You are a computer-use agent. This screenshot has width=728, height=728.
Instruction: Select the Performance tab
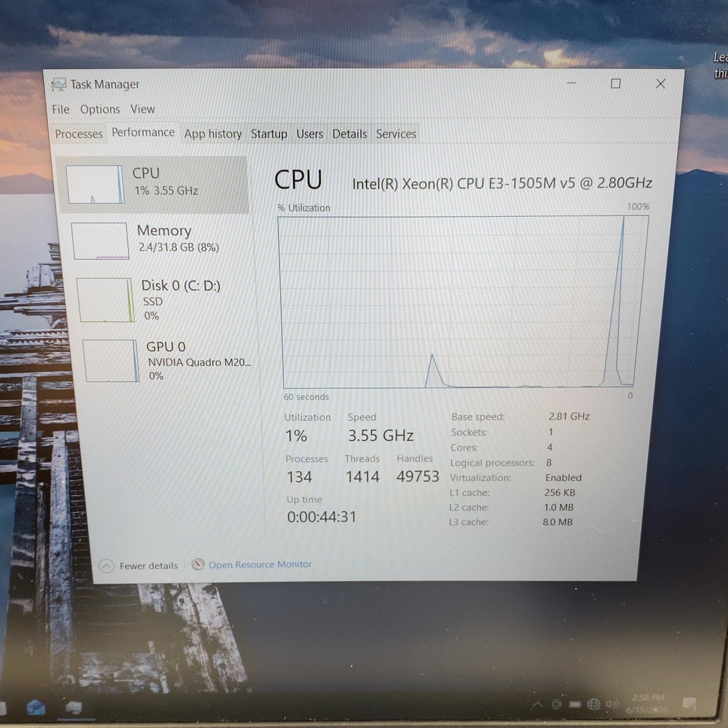coord(143,133)
